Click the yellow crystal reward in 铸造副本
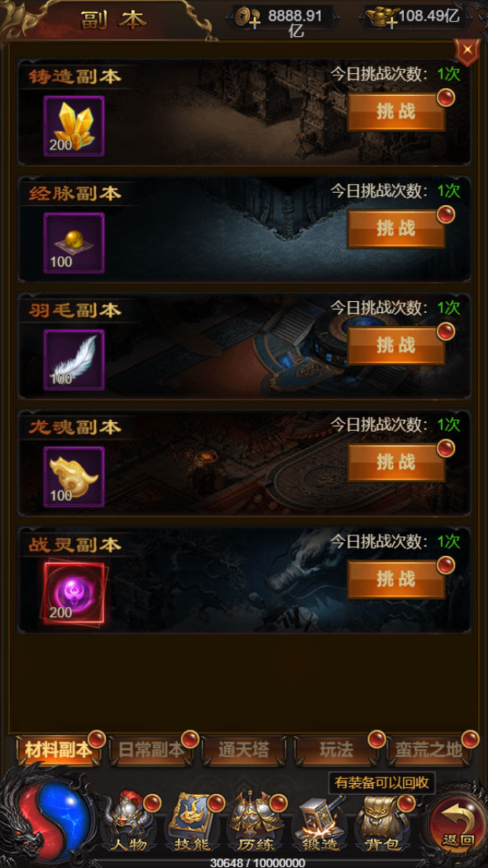This screenshot has width=488, height=868. pos(74,127)
